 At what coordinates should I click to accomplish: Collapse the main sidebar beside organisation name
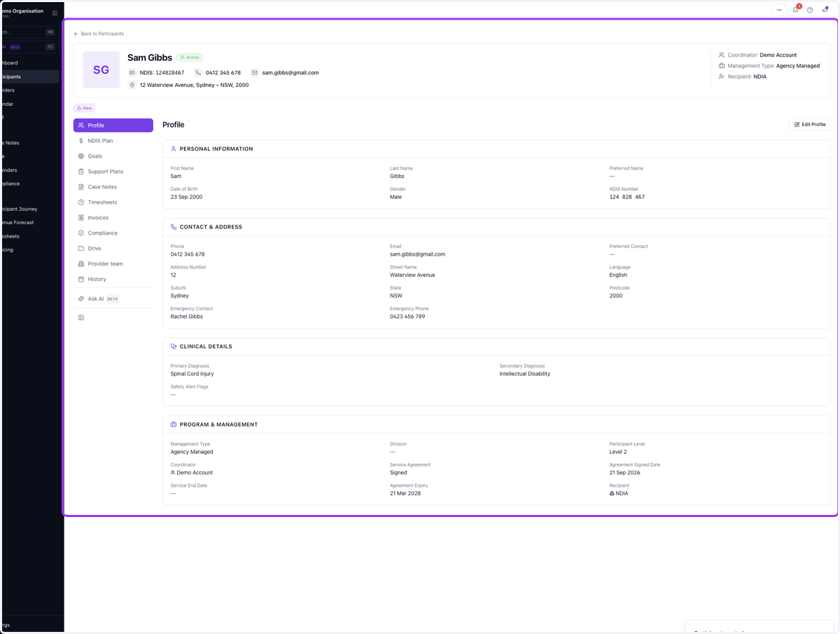tap(55, 13)
